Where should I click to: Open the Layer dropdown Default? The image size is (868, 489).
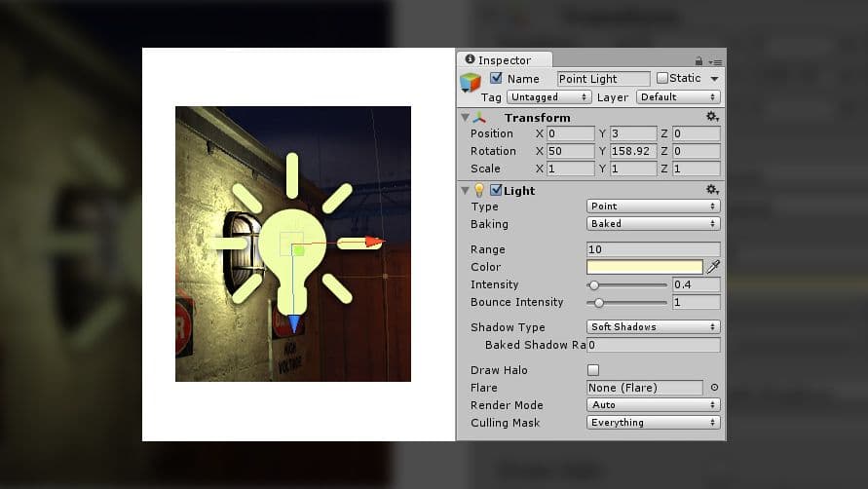click(x=678, y=96)
